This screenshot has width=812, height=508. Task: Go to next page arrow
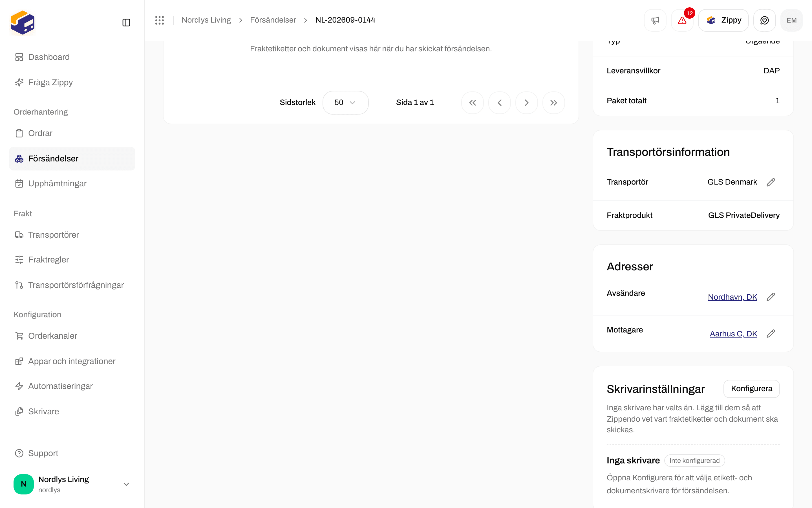[x=526, y=103]
